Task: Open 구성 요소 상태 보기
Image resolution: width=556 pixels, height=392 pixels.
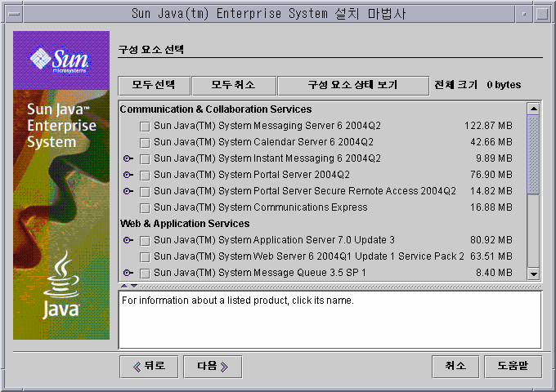Action: point(353,85)
